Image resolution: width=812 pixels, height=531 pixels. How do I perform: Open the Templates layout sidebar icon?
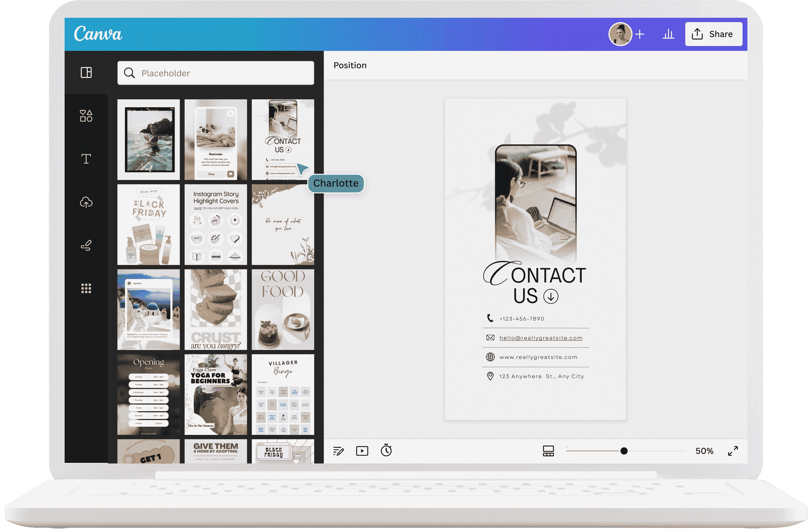(86, 73)
